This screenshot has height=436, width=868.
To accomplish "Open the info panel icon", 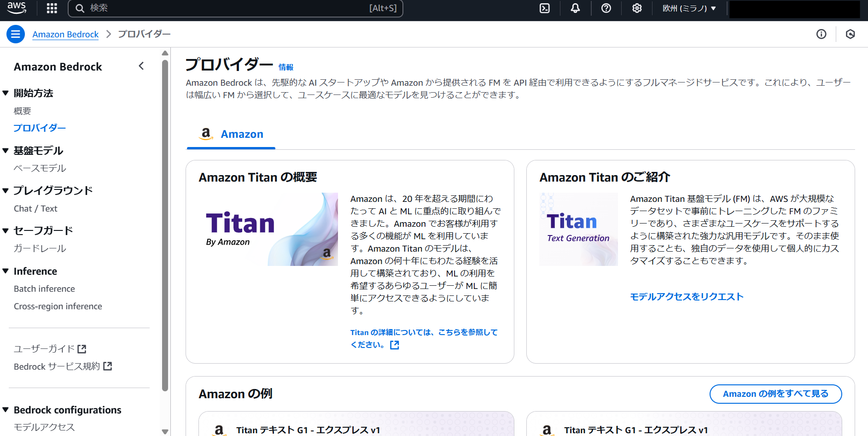I will tap(821, 34).
